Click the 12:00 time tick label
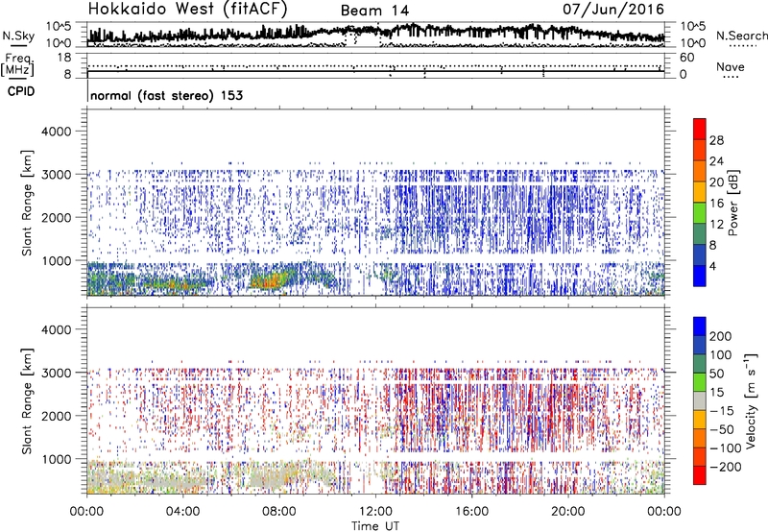 pos(375,512)
